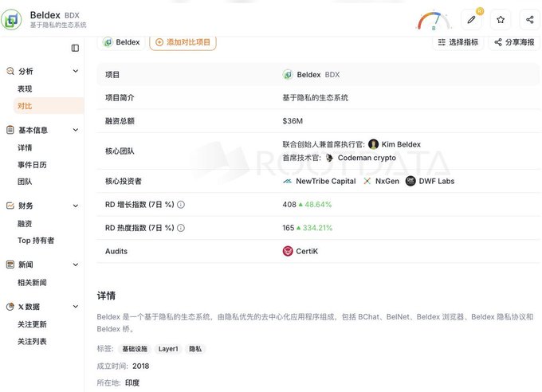This screenshot has width=542, height=392.
Task: Click the Beldex logo in the header
Action: click(11, 20)
